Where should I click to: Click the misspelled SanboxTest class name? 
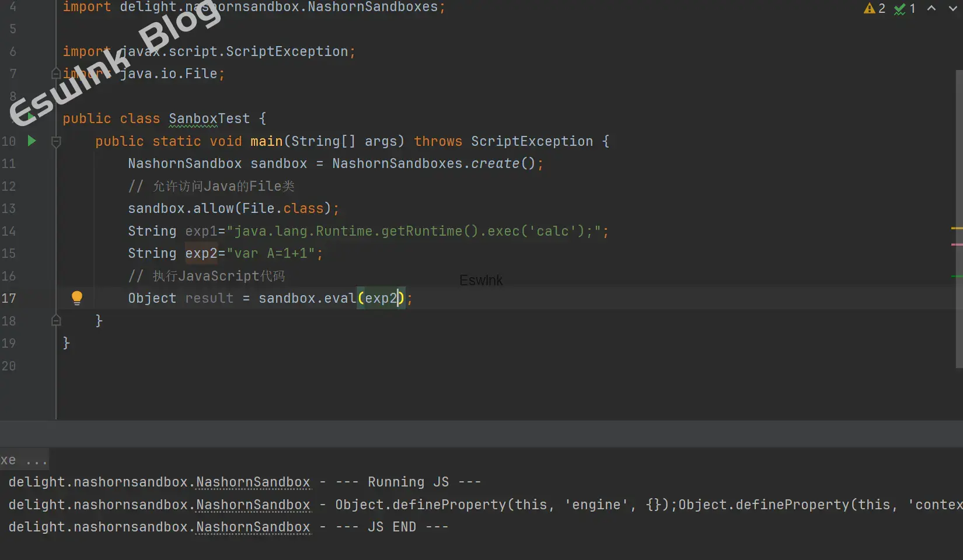coord(209,118)
